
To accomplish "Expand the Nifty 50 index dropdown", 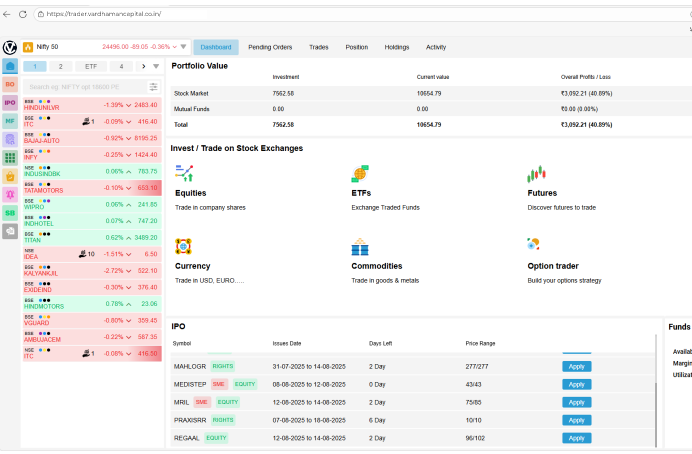I will pos(183,47).
